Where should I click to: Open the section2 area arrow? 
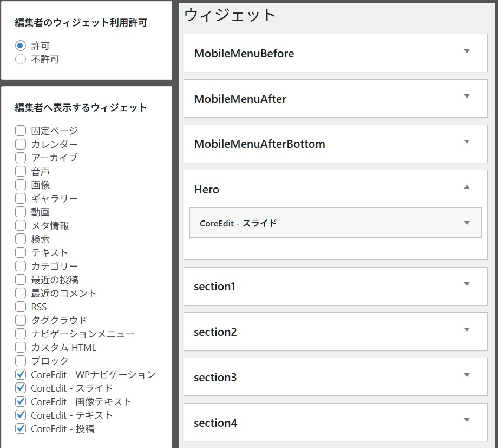[x=467, y=330]
